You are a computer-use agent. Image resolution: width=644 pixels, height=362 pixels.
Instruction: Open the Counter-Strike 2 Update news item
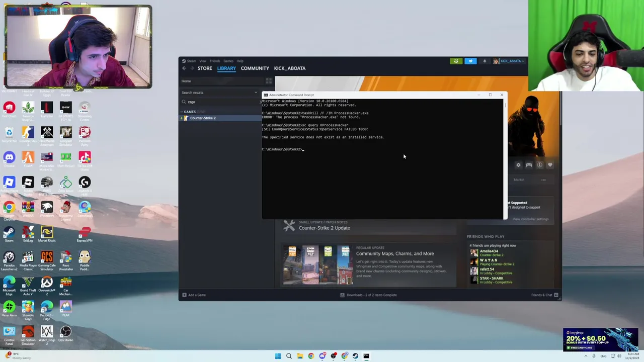324,228
